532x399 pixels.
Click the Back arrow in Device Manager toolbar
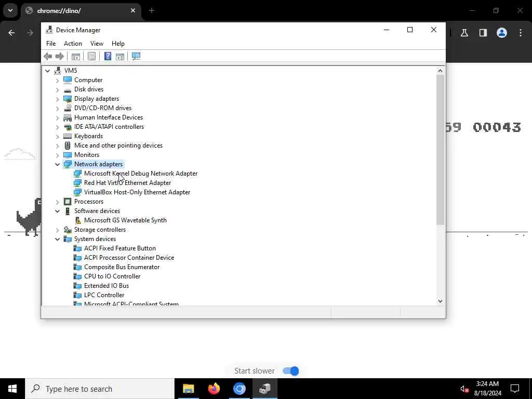click(48, 56)
